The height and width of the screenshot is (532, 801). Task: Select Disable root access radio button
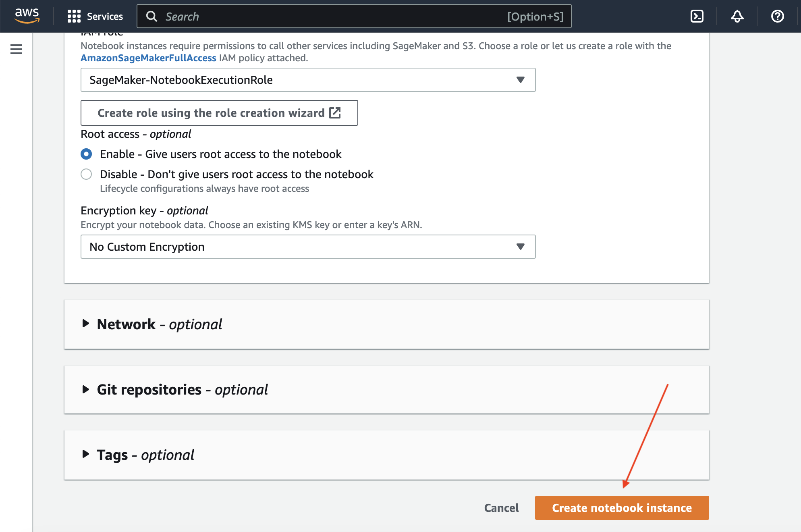tap(86, 174)
